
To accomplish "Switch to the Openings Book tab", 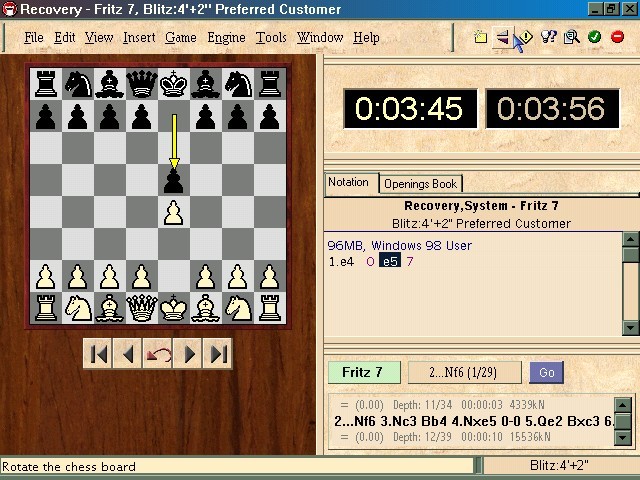I will click(420, 184).
